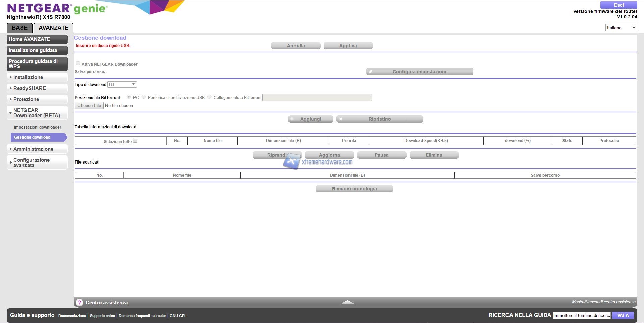Click the plus icon on Aggiungi button
Image resolution: width=644 pixels, height=323 pixels.
click(292, 119)
